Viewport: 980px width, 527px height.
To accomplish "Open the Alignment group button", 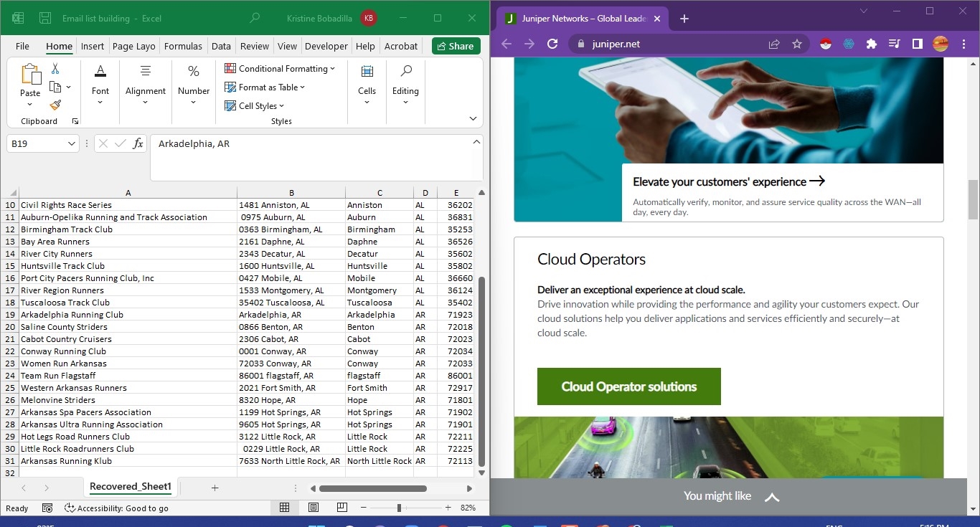I will pyautogui.click(x=146, y=85).
